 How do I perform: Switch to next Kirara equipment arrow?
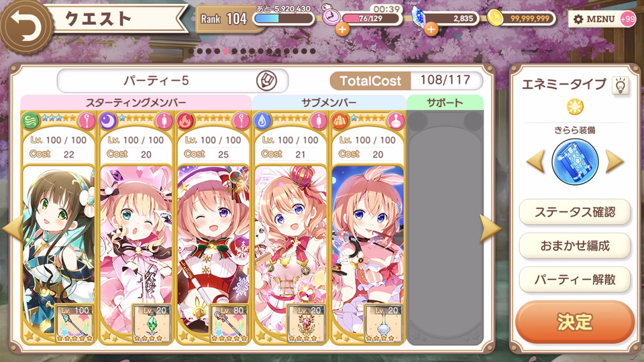[x=614, y=162]
